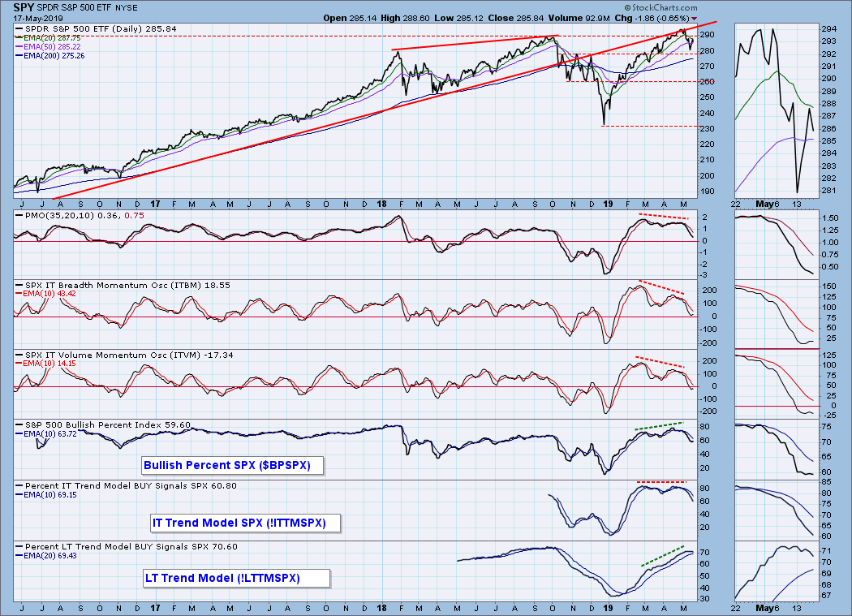Click the 'SPDR S&P 500 ETF NYSE' title text

click(87, 8)
